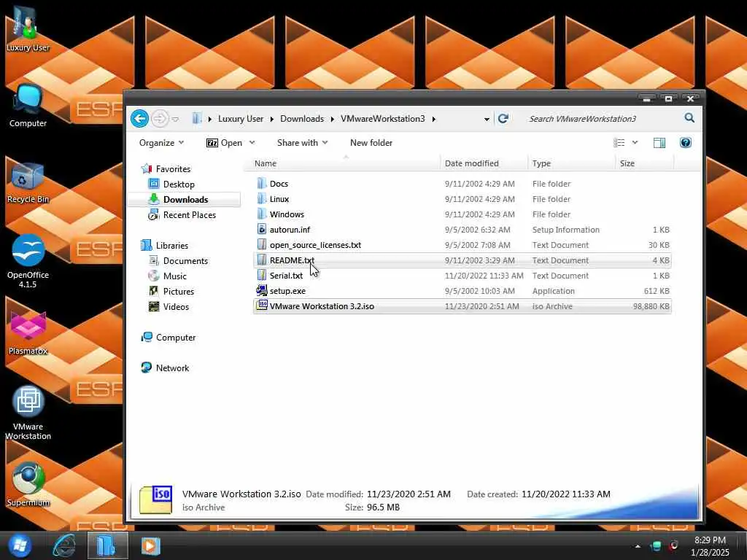
Task: Sort by Type column header
Action: pyautogui.click(x=572, y=163)
